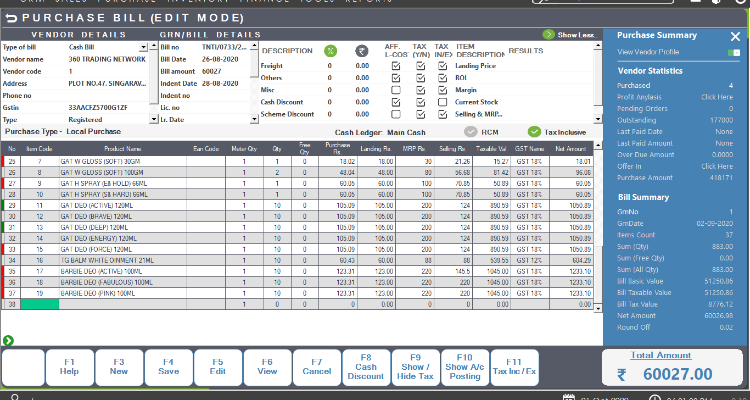Click the Vendor name field 360 TRADING NETWORK
750x400 pixels.
pyautogui.click(x=107, y=59)
